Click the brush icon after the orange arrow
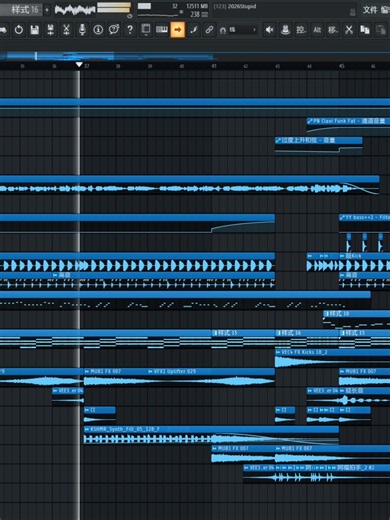The image size is (390, 520). pos(193,30)
